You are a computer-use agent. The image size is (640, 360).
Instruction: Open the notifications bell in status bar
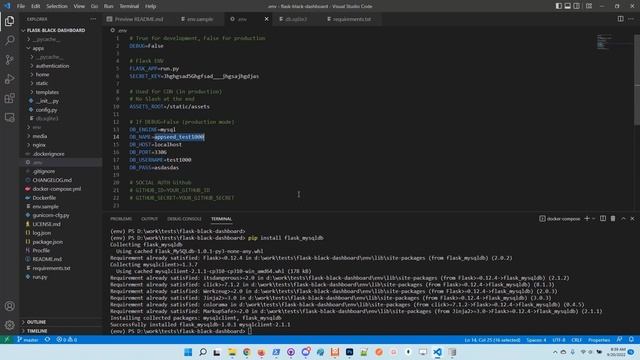[631, 340]
